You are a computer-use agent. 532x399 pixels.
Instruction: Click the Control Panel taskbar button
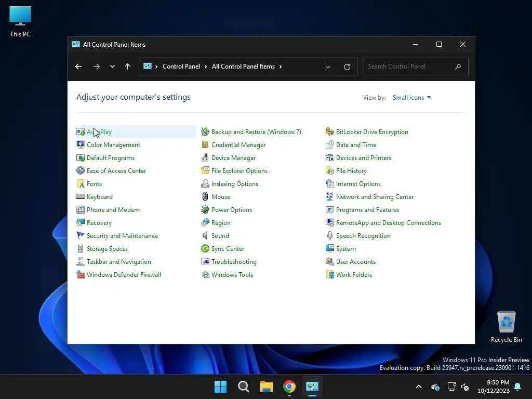[312, 387]
